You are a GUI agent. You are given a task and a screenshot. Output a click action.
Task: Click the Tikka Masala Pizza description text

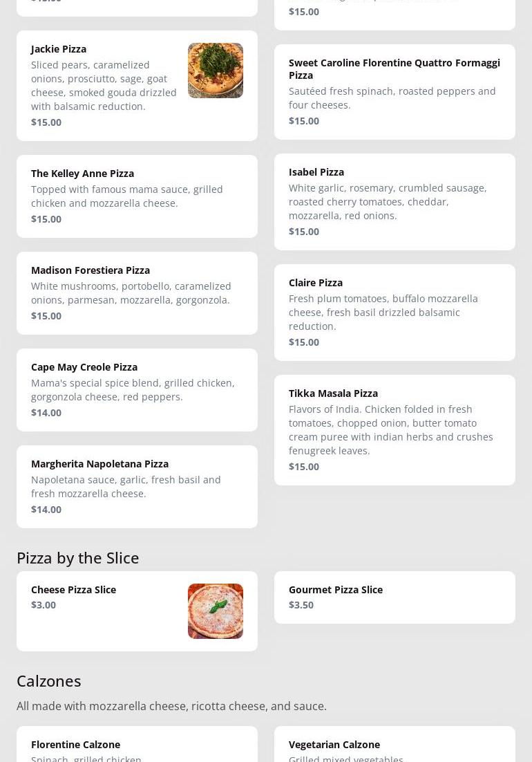click(390, 430)
